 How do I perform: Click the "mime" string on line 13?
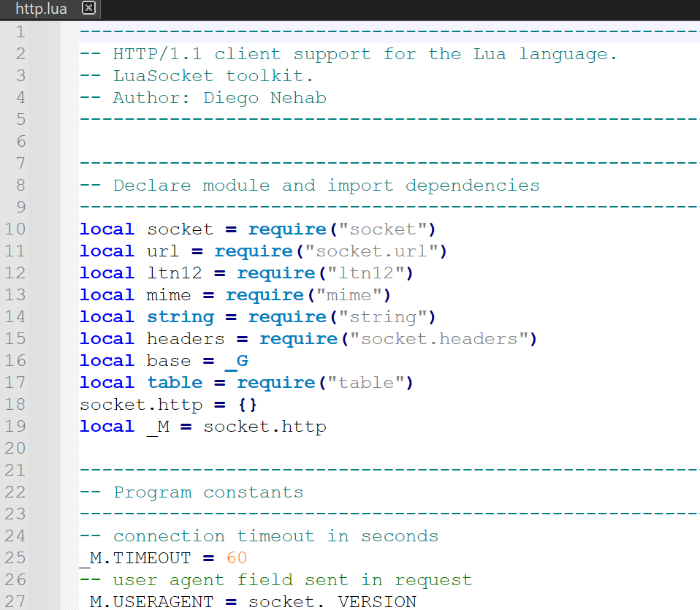point(349,294)
